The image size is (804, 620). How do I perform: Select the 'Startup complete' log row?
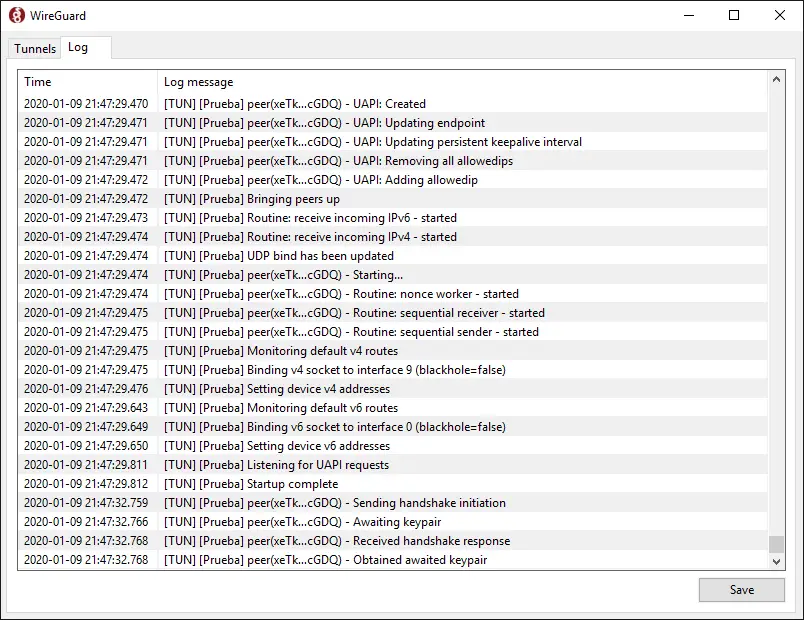393,483
